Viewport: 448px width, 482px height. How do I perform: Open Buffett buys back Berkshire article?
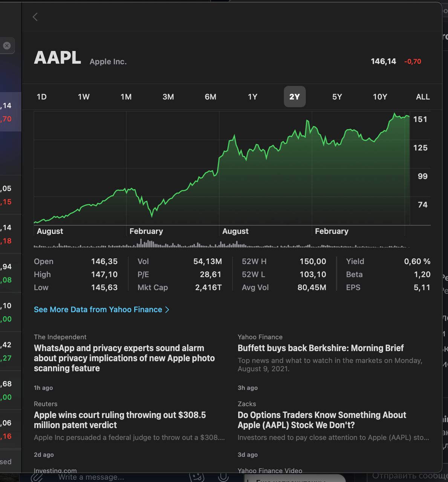point(321,348)
